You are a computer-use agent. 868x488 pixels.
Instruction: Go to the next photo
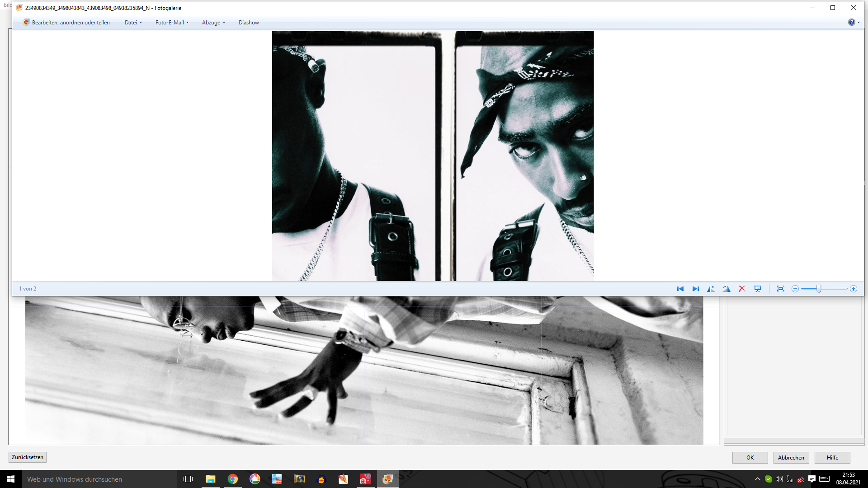pyautogui.click(x=695, y=289)
